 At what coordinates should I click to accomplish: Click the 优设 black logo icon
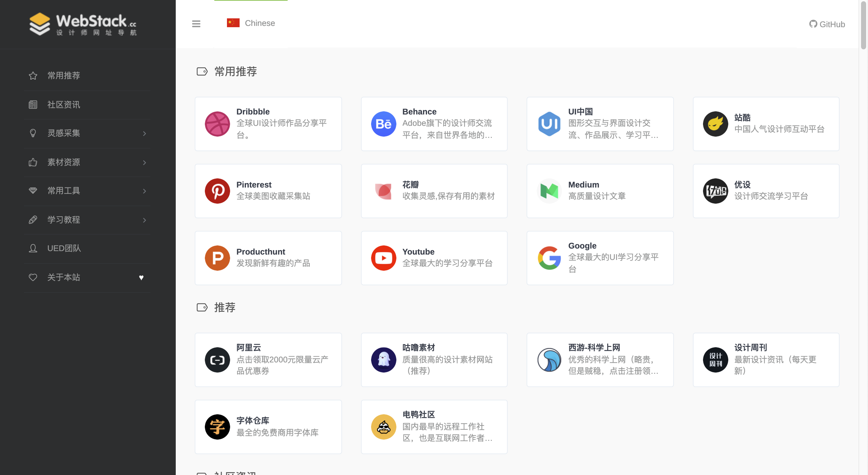[715, 191]
